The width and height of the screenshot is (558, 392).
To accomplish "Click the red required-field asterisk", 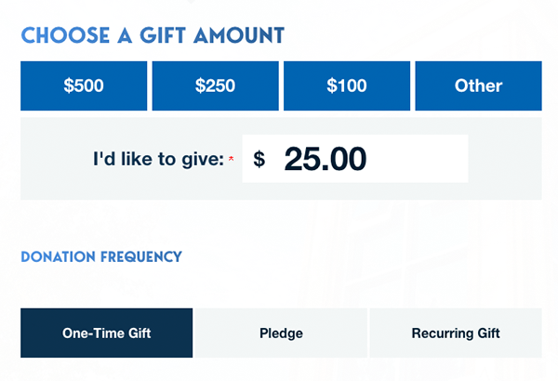I will [231, 161].
